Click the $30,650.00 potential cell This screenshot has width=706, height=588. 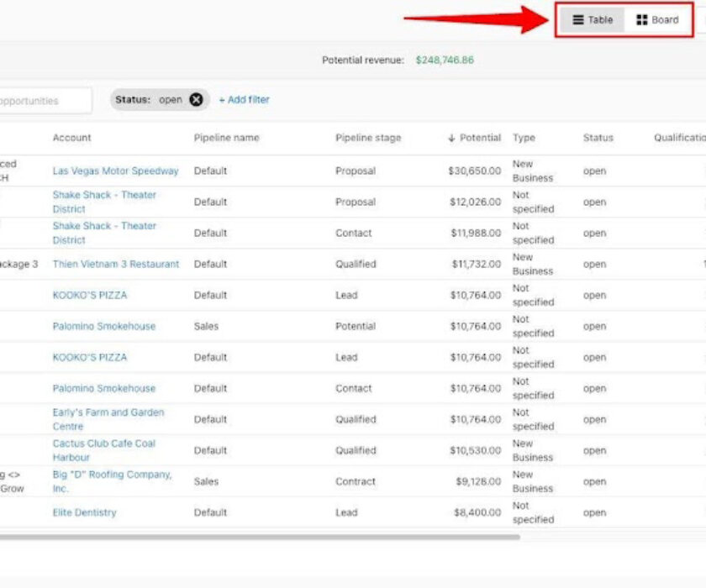pyautogui.click(x=475, y=171)
